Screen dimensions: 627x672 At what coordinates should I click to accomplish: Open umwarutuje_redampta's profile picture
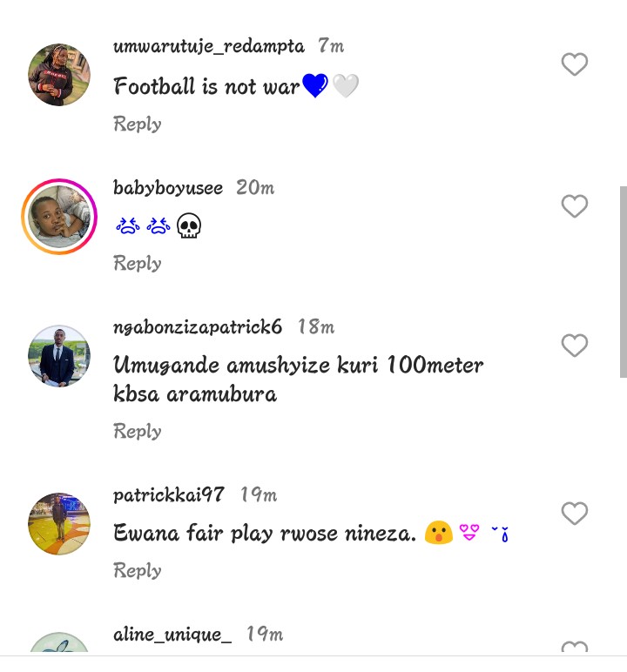[59, 75]
